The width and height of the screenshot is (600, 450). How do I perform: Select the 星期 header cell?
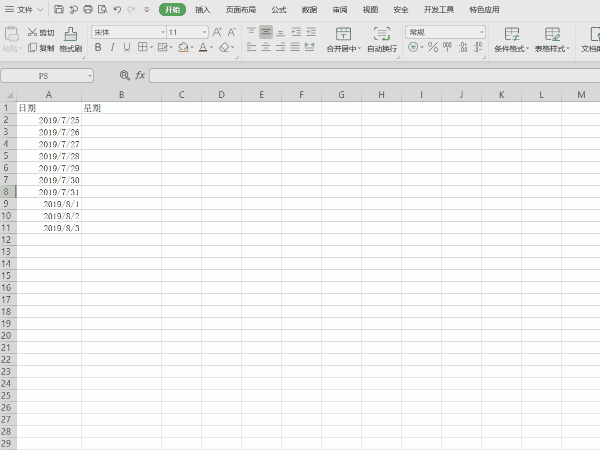[x=121, y=108]
